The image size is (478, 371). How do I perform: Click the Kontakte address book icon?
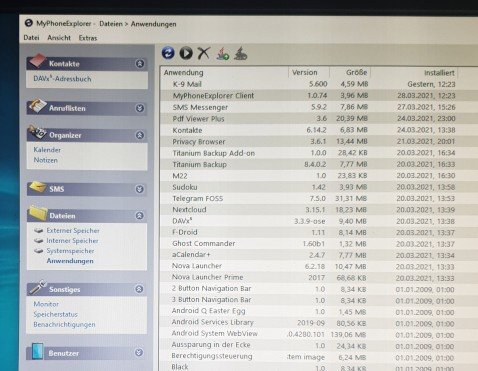point(37,61)
